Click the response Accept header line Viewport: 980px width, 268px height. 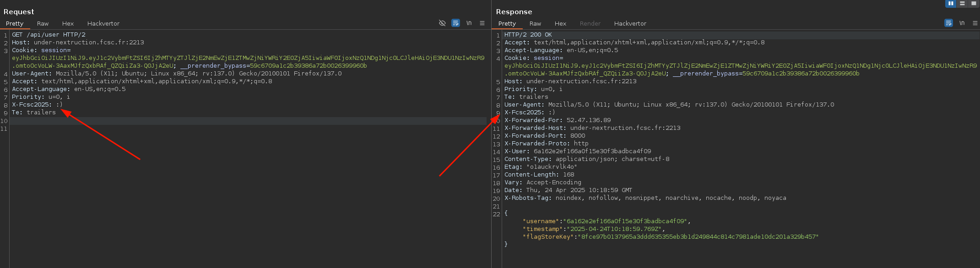634,43
